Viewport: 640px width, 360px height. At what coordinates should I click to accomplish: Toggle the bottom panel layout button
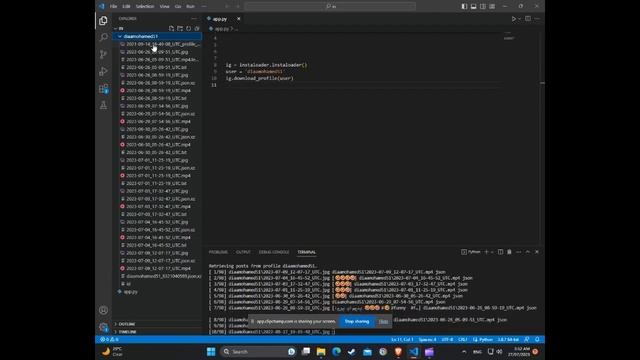(x=473, y=6)
